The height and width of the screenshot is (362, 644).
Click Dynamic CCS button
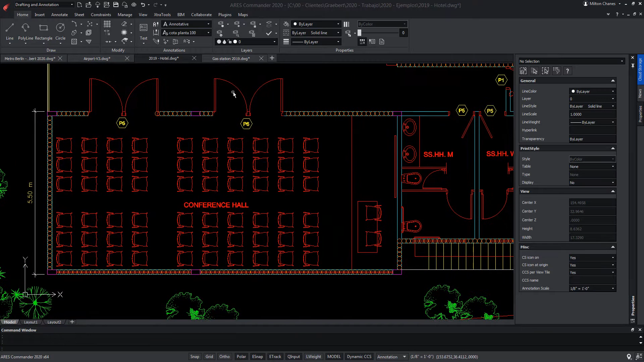pos(359,357)
